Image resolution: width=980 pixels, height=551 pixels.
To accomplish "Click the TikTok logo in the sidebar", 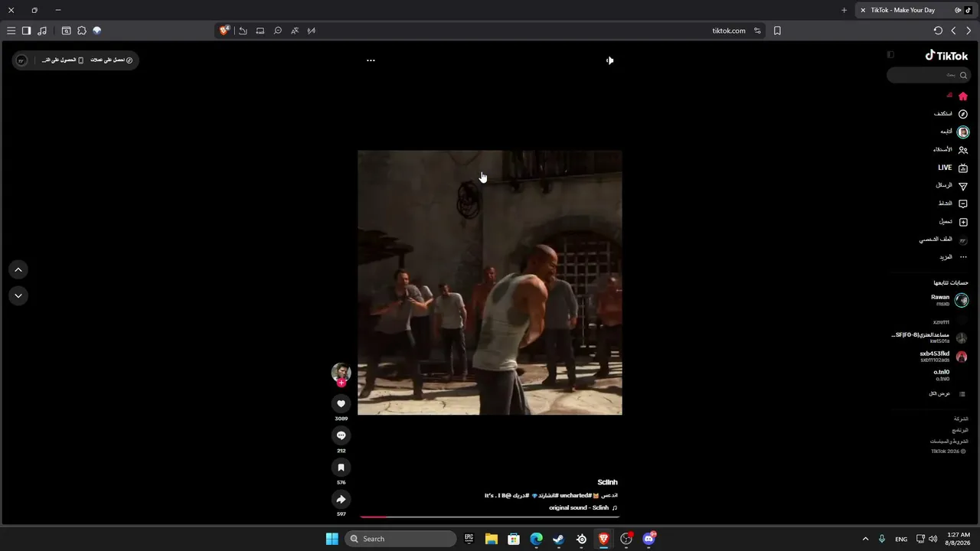I will [x=947, y=55].
